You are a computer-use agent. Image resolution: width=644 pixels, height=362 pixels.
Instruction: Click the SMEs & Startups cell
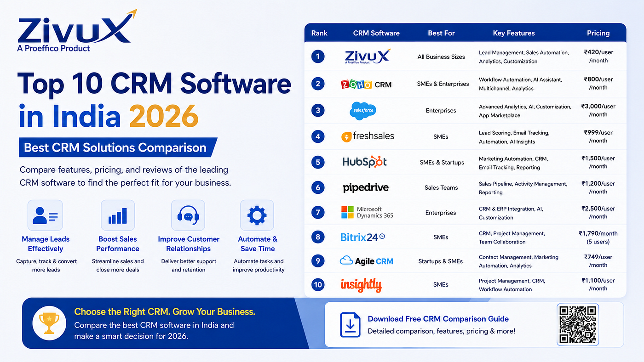click(x=442, y=162)
